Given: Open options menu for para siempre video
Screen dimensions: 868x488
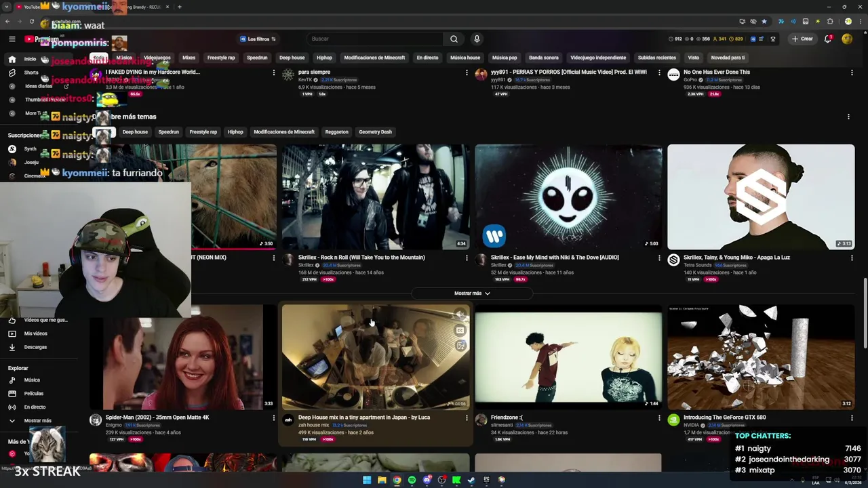Looking at the screenshot, I should pyautogui.click(x=467, y=73).
